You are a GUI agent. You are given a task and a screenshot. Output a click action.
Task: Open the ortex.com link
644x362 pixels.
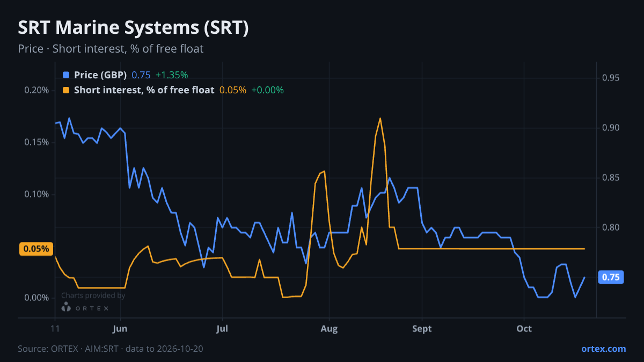(604, 349)
